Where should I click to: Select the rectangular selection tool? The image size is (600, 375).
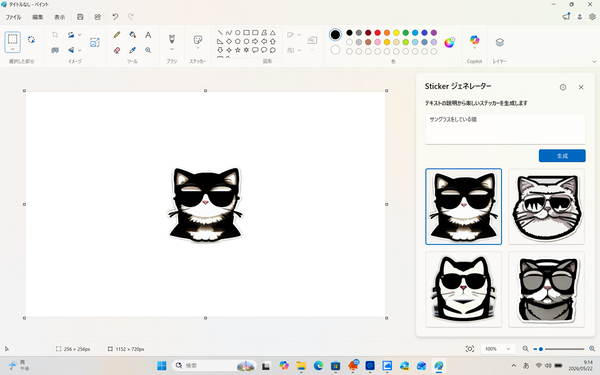coord(12,39)
